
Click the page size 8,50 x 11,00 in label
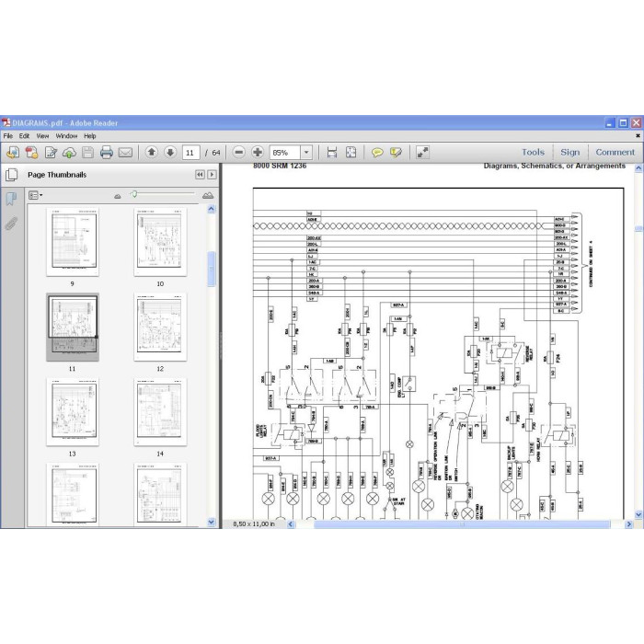click(254, 524)
